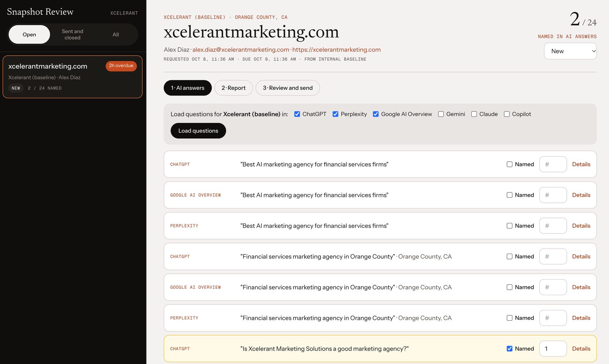Open the https://xcelerantmarketing.com website link
Image resolution: width=609 pixels, height=364 pixels.
(x=336, y=50)
